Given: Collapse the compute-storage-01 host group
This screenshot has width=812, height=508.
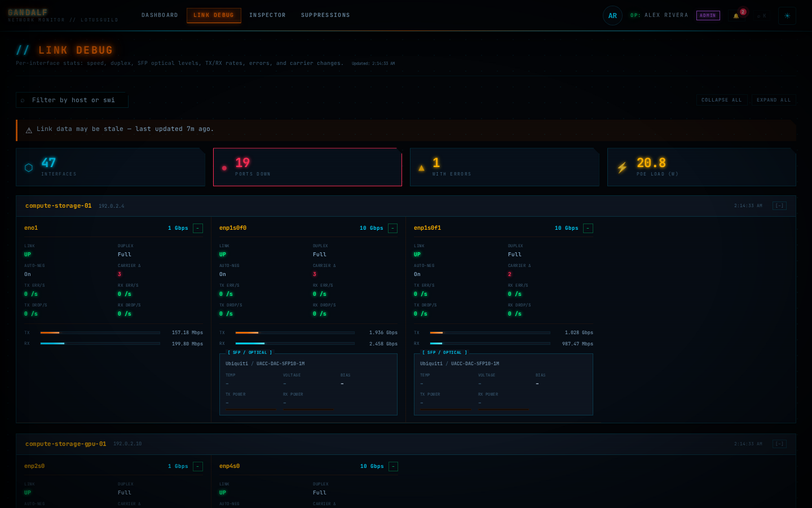Looking at the screenshot, I should [x=779, y=206].
